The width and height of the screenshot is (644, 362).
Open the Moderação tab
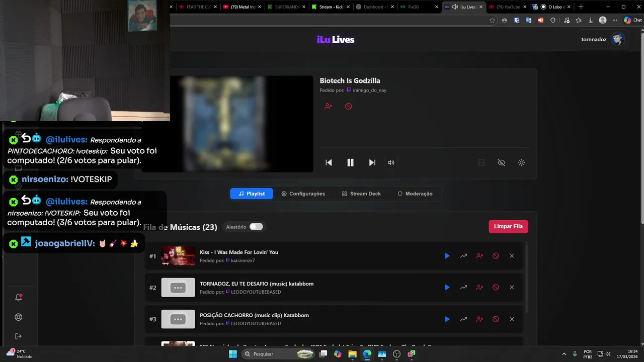[x=415, y=194]
